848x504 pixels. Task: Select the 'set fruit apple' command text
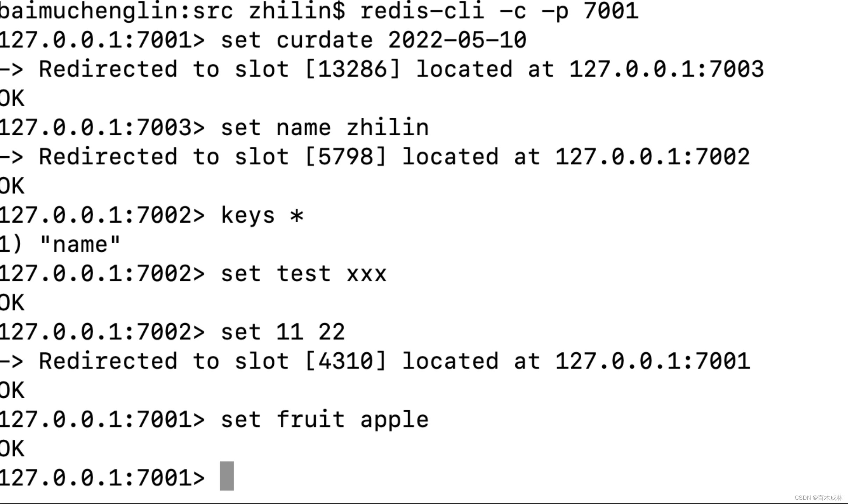tap(324, 419)
